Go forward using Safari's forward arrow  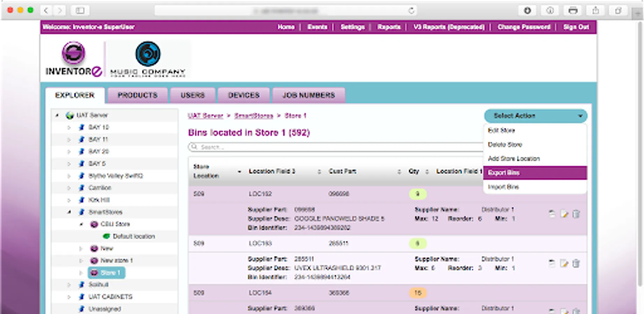tap(60, 10)
